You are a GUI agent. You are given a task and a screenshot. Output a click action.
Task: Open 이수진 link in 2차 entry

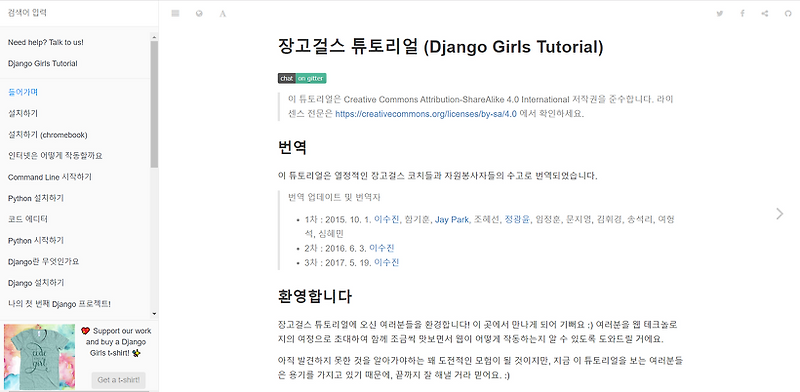(382, 248)
